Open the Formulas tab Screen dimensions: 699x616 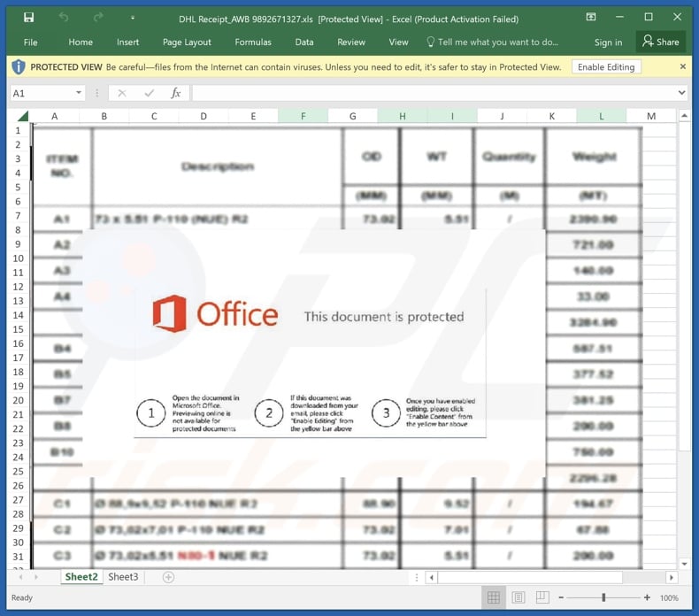point(253,42)
